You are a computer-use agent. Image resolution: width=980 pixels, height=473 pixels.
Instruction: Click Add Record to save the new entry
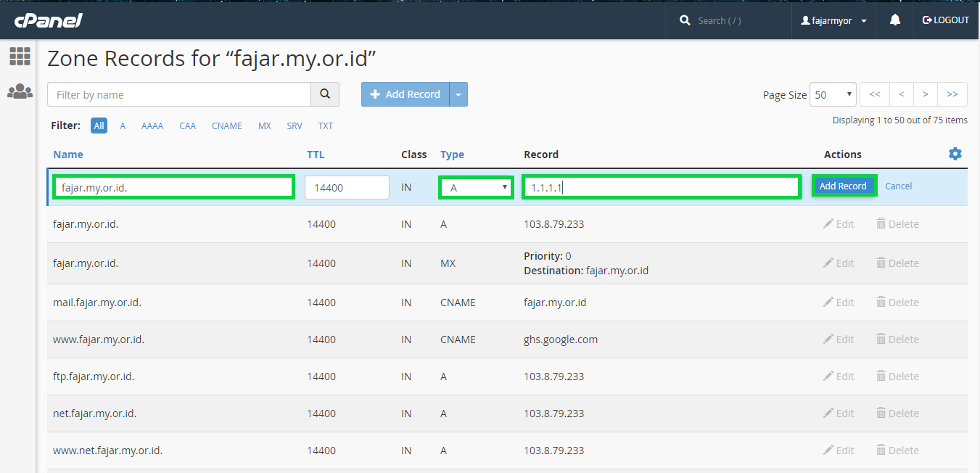pos(844,186)
